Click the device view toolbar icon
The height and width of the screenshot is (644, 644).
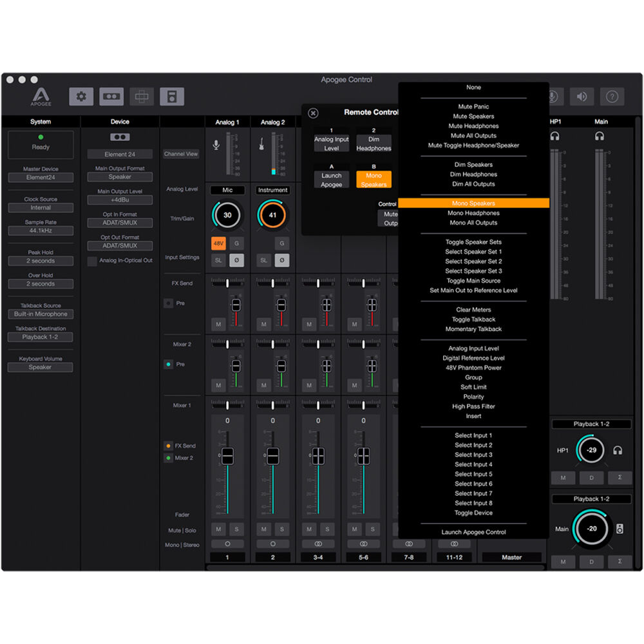click(111, 97)
